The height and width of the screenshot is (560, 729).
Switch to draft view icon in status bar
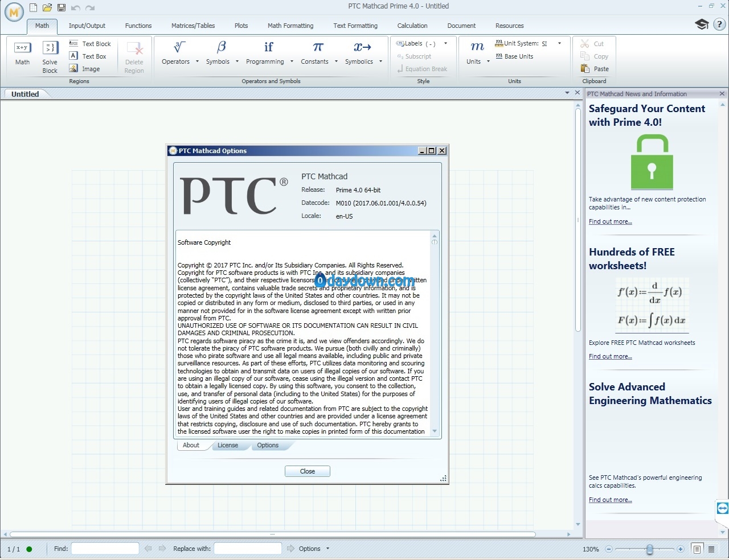coord(711,549)
